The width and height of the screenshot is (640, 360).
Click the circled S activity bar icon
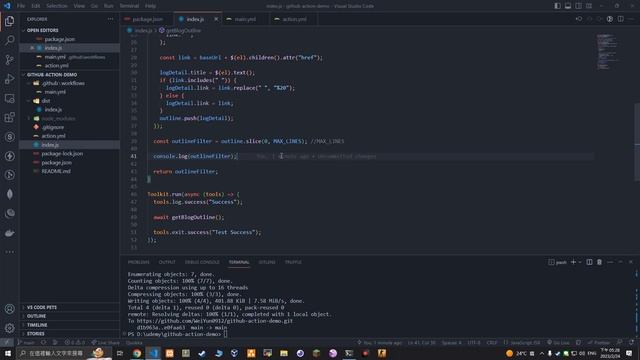coord(9,137)
